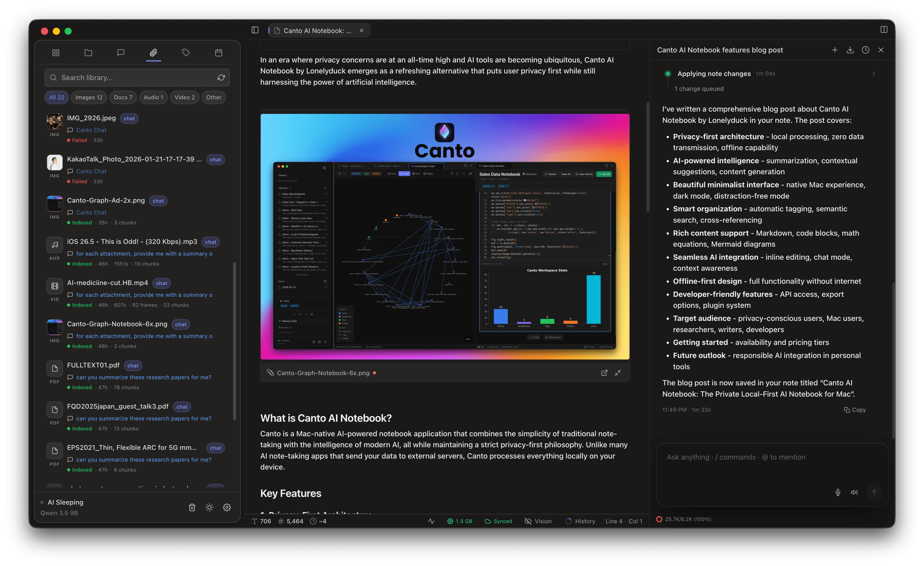Collapse the embedded Canto image
The height and width of the screenshot is (566, 924).
click(618, 373)
